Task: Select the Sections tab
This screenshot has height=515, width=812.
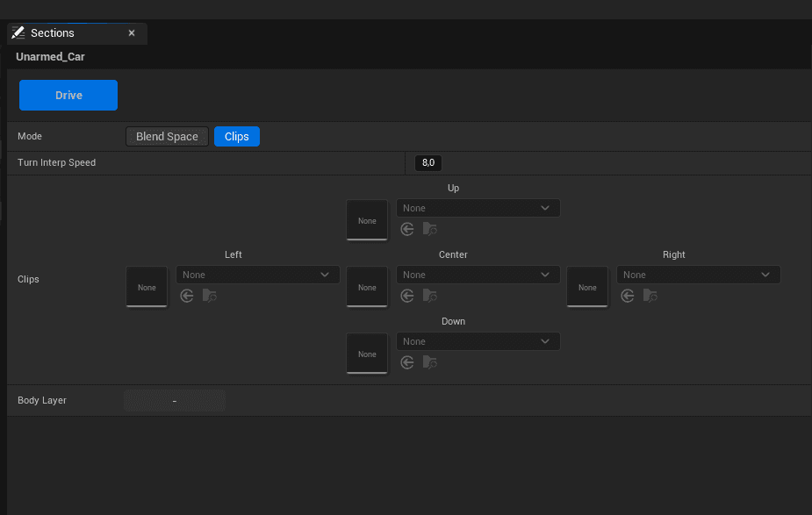Action: 77,33
